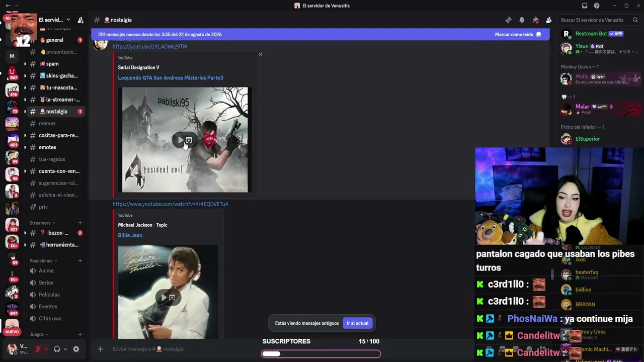Open the server with 73 badge
Screen dimensions: 644x362
[12, 107]
